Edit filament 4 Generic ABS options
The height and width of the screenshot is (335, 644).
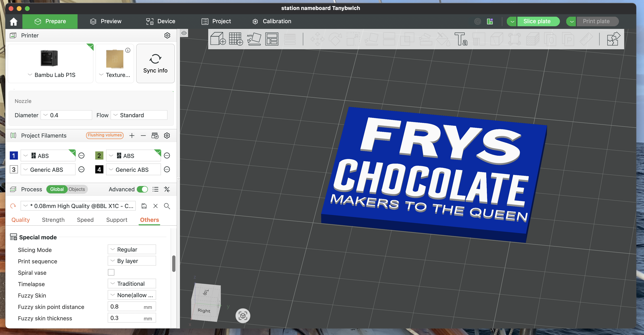point(167,170)
